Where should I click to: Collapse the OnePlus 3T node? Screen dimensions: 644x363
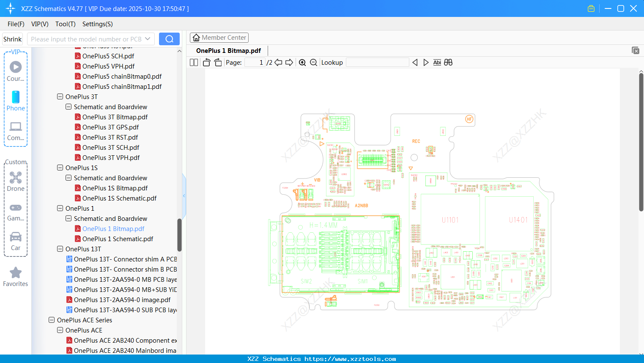point(60,96)
